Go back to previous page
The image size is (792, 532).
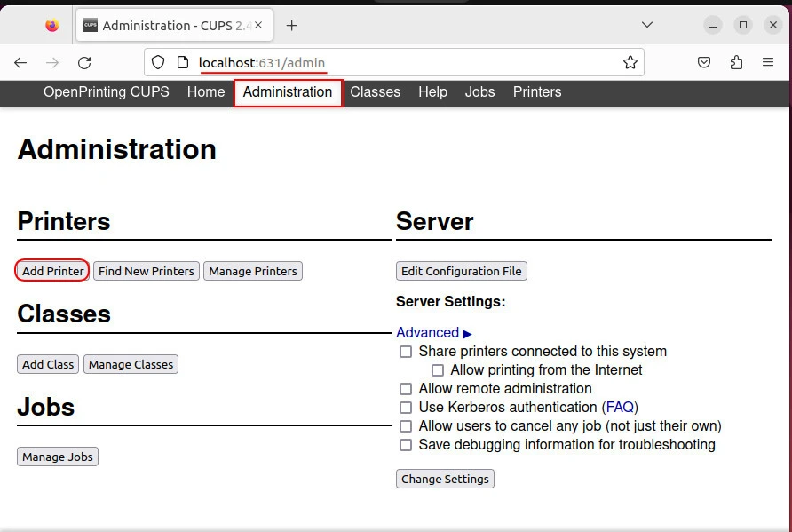(x=20, y=63)
